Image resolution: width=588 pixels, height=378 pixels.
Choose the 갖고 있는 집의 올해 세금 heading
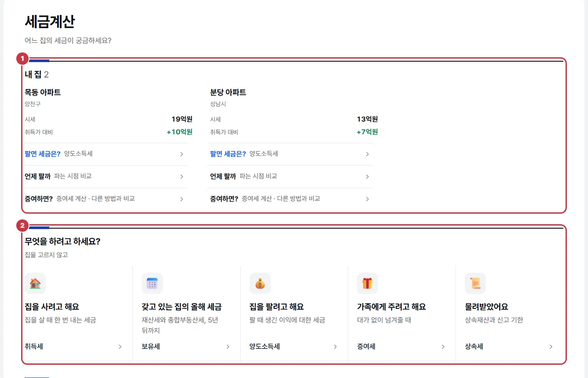182,307
